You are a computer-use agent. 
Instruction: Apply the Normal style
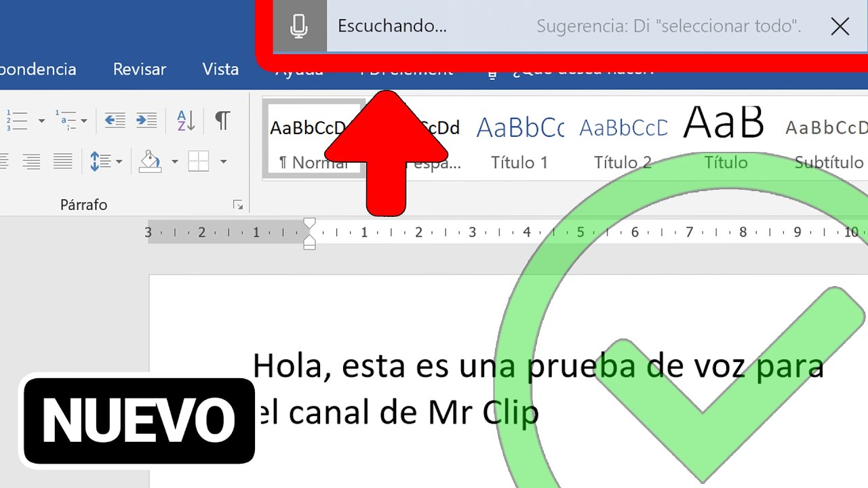pos(315,139)
